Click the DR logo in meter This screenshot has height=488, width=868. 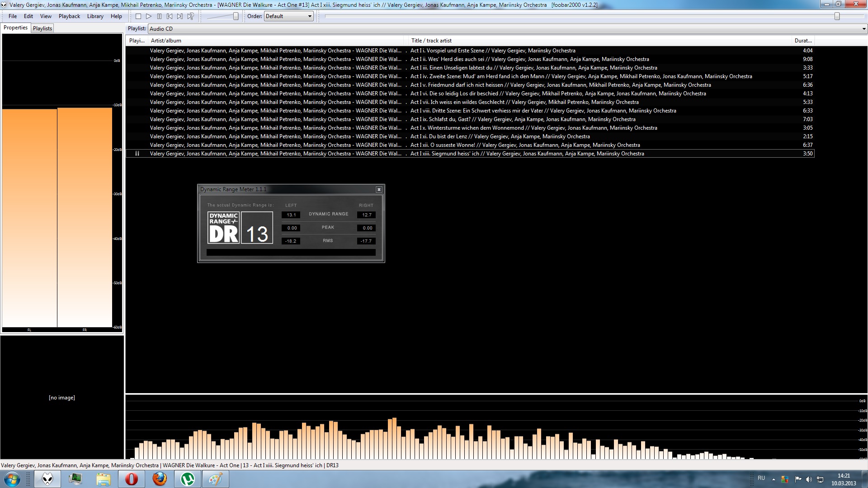(223, 228)
